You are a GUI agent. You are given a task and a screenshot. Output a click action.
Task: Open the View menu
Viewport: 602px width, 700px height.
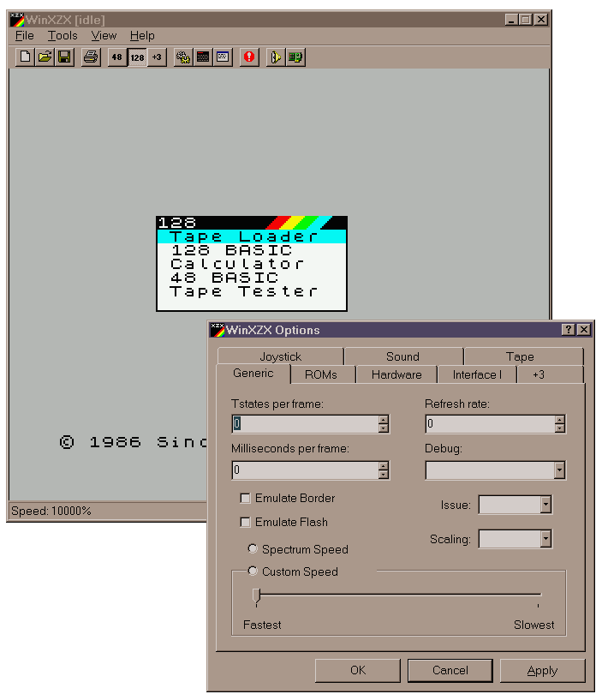point(104,36)
